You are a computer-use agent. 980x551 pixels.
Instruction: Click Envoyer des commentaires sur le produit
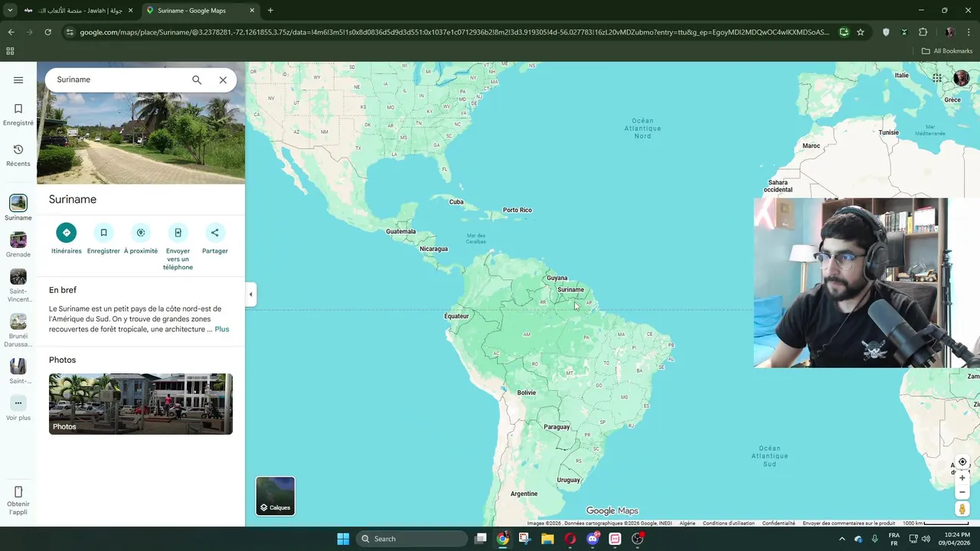tap(848, 523)
